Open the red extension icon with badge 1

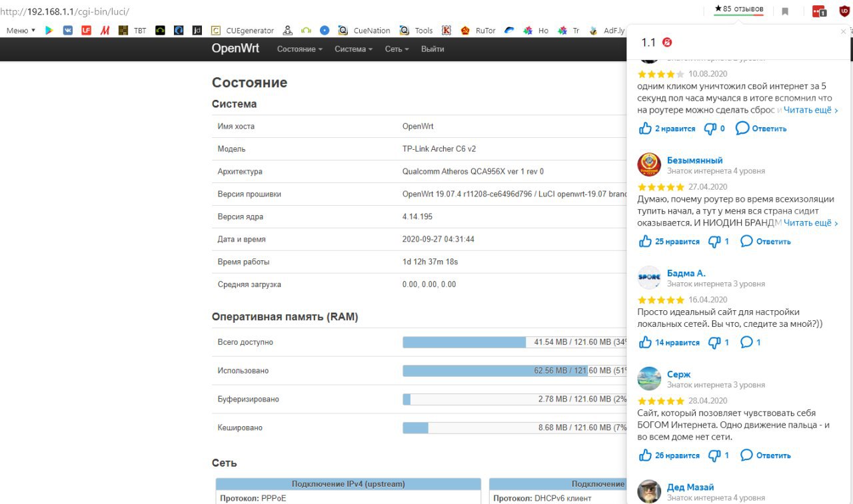coord(820,11)
